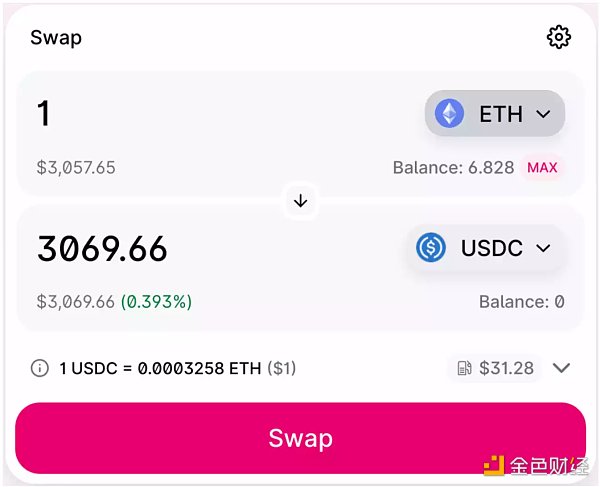
Task: Click the USDC coin logo
Action: coord(430,248)
